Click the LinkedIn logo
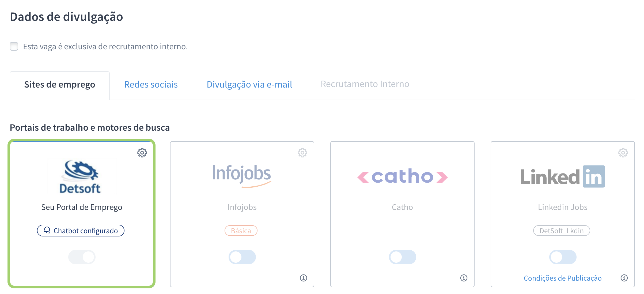644x294 pixels. pos(562,177)
